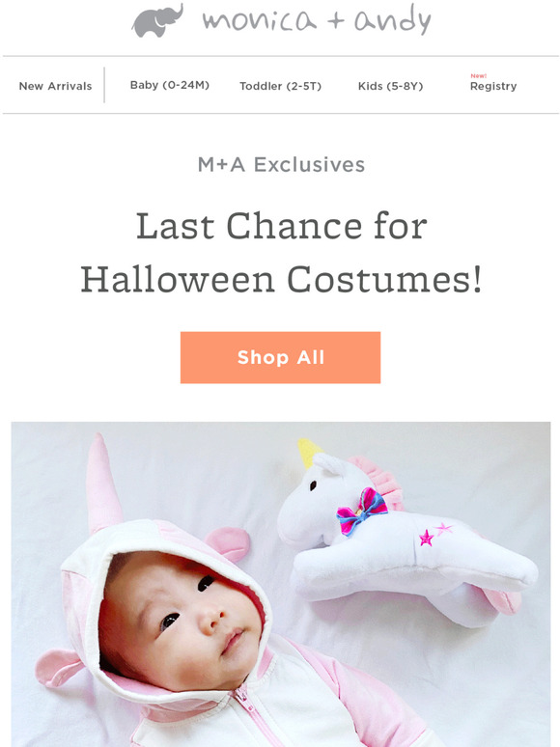This screenshot has width=560, height=747.
Task: Click the M+A Exclusives subheading
Action: pyautogui.click(x=281, y=165)
